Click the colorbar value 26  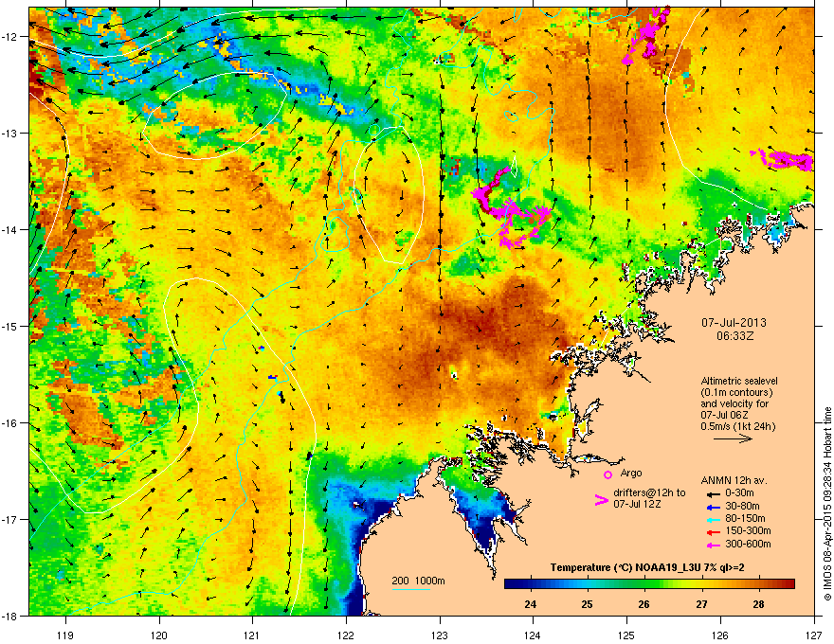(x=644, y=604)
